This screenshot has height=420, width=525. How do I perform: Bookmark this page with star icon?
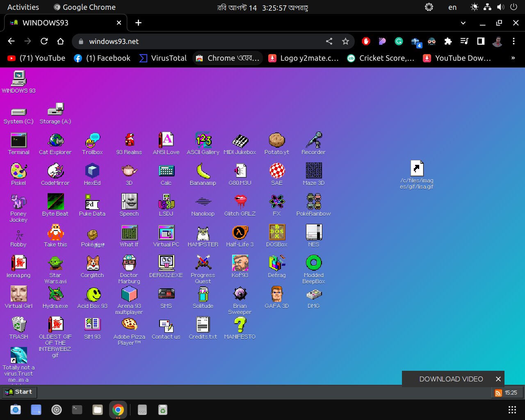point(345,41)
